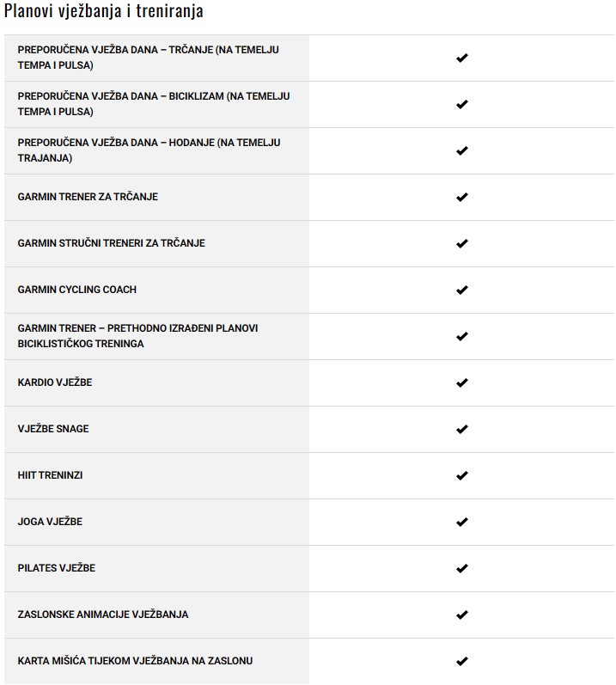Click the checkmark for the Hodanje daily workout
Image resolution: width=616 pixels, height=685 pixels.
tap(461, 150)
